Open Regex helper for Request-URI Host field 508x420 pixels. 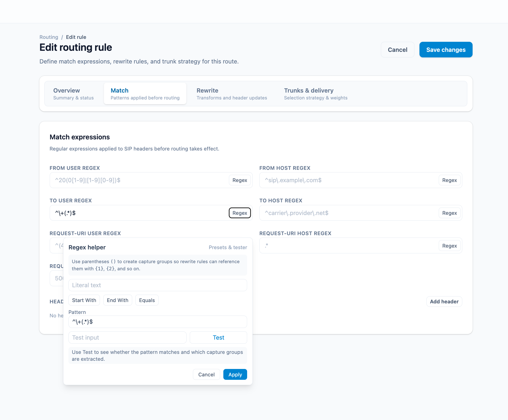[449, 246]
